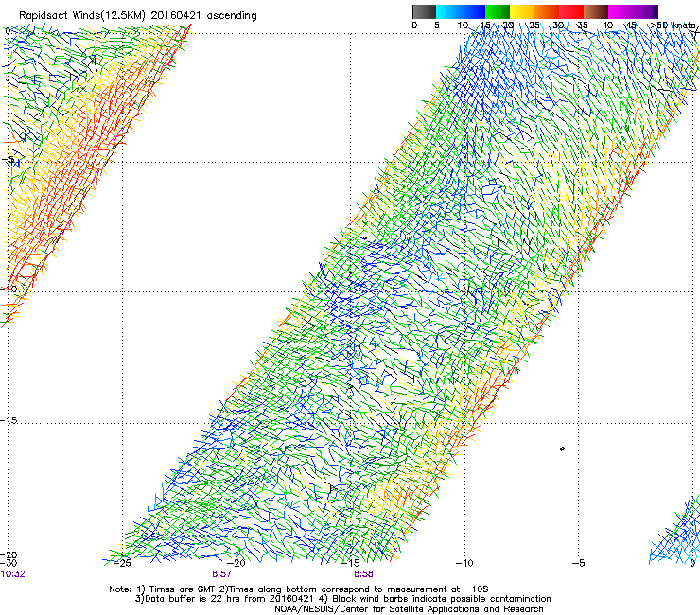Click the 'measurement at -10S' note text
This screenshot has height=615, width=700.
pyautogui.click(x=439, y=589)
